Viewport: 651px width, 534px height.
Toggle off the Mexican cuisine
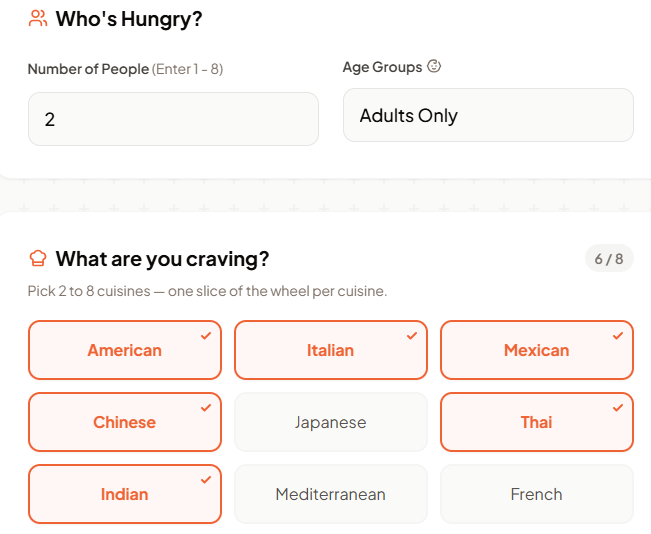(536, 350)
